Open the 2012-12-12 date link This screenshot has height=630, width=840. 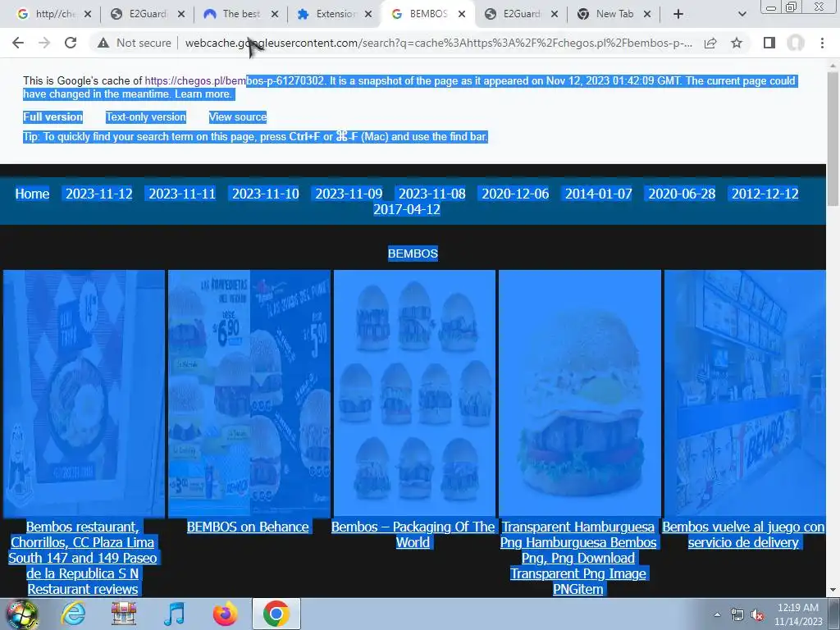tap(765, 194)
